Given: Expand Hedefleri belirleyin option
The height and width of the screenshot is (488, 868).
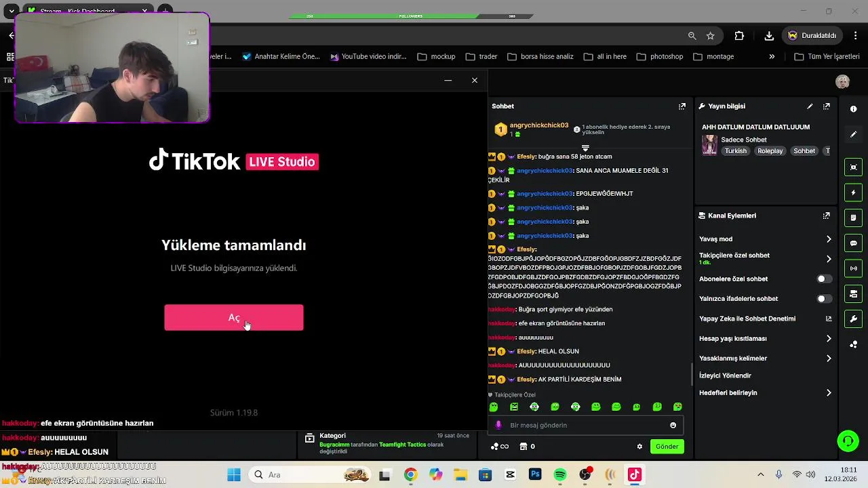Looking at the screenshot, I should [x=828, y=393].
